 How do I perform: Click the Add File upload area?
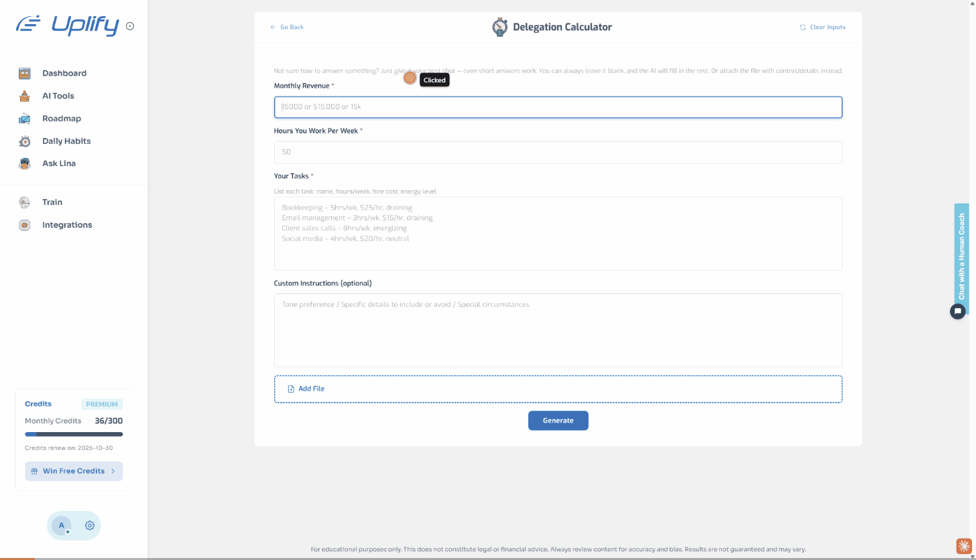click(x=558, y=389)
